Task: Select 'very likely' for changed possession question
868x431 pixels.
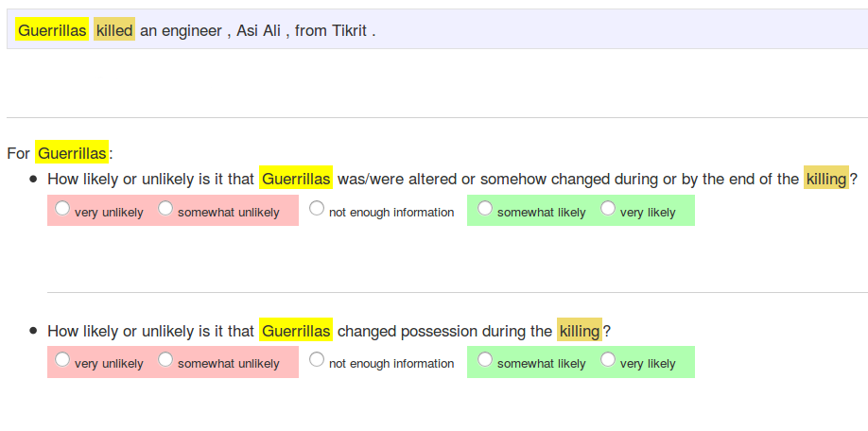Action: (608, 360)
